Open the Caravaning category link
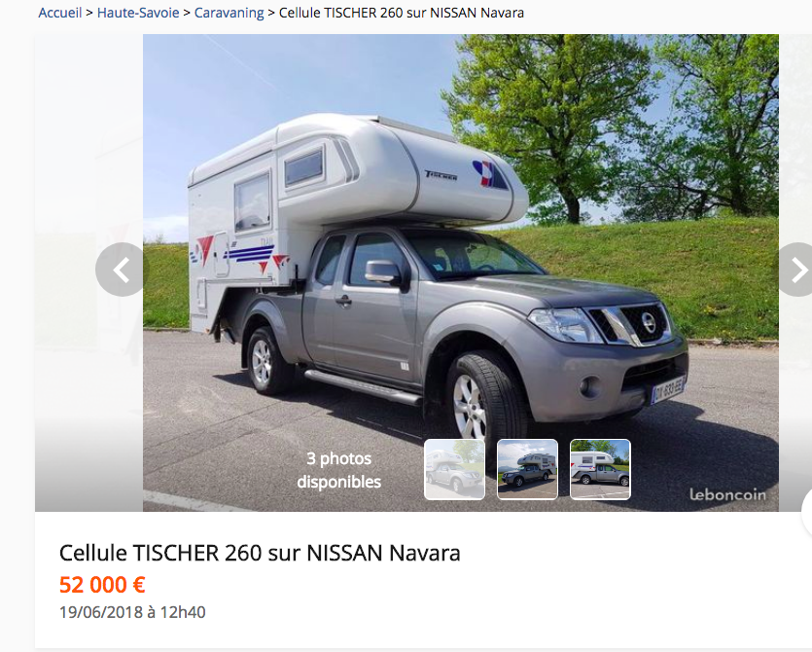 coord(229,13)
